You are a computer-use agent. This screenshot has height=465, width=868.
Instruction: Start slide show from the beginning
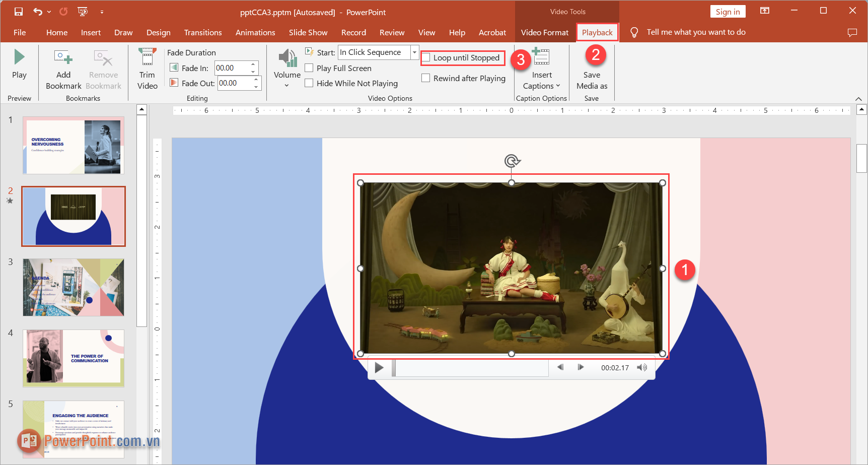click(x=83, y=11)
